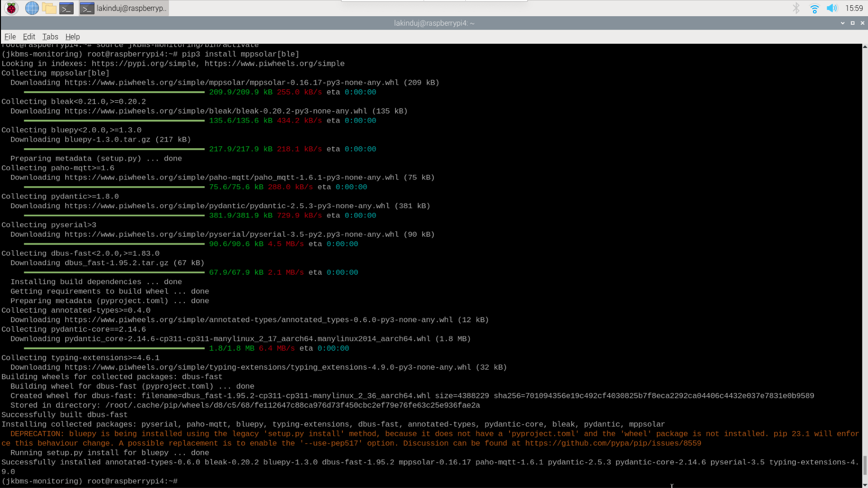This screenshot has height=488, width=868.
Task: Select the lakinduj@raspberryp.. taskbar window button
Action: coord(124,8)
